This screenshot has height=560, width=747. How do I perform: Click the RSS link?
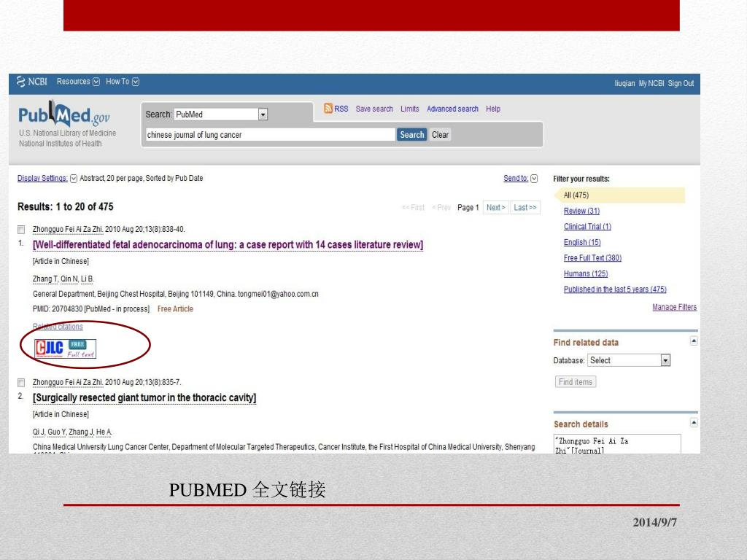point(341,109)
